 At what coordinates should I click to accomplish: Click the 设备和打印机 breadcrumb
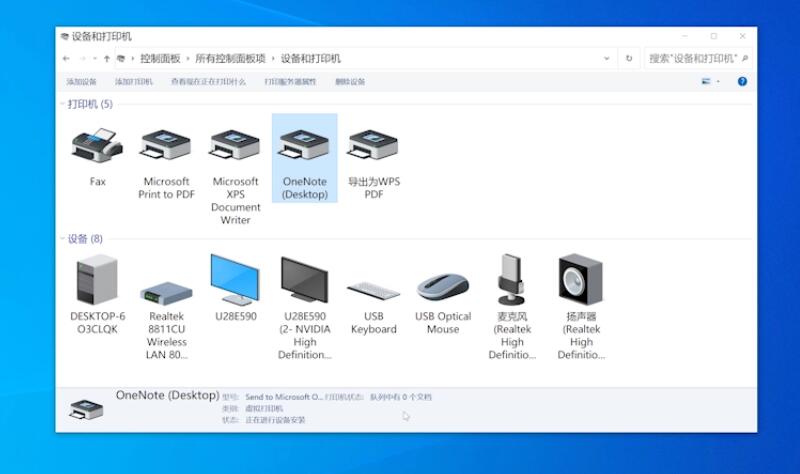[311, 59]
